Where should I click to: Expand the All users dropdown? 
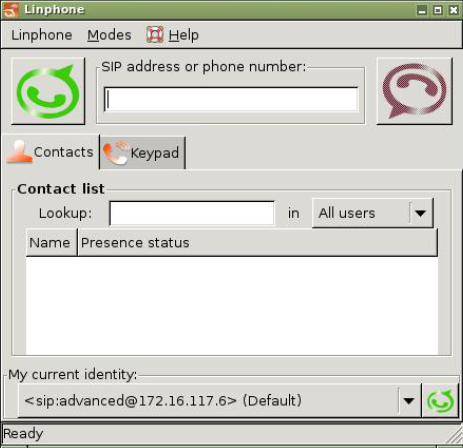(373, 213)
